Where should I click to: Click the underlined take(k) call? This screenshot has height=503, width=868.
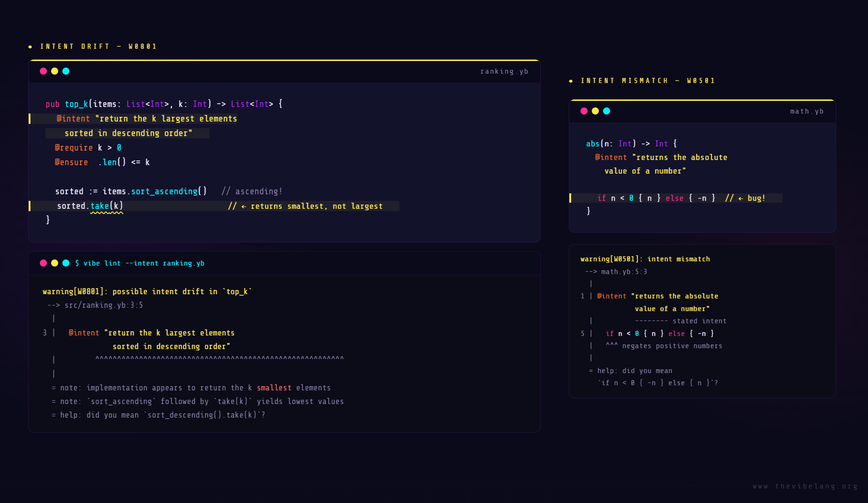106,206
